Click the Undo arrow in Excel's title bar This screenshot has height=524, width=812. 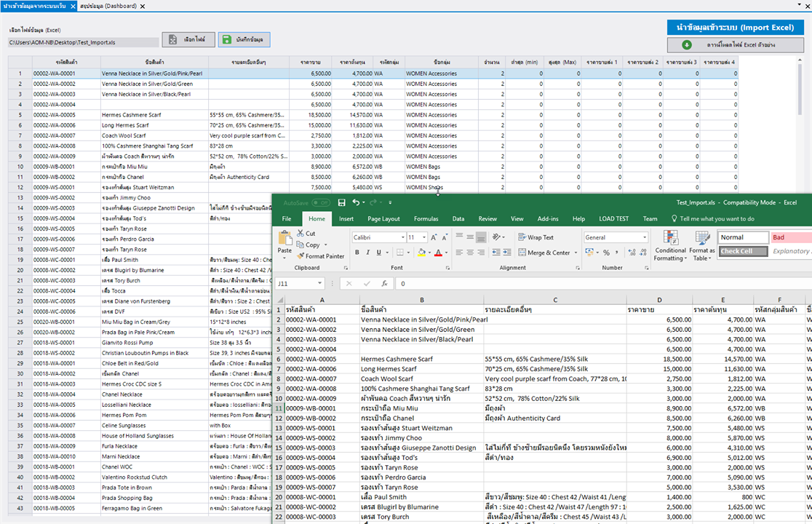point(356,202)
